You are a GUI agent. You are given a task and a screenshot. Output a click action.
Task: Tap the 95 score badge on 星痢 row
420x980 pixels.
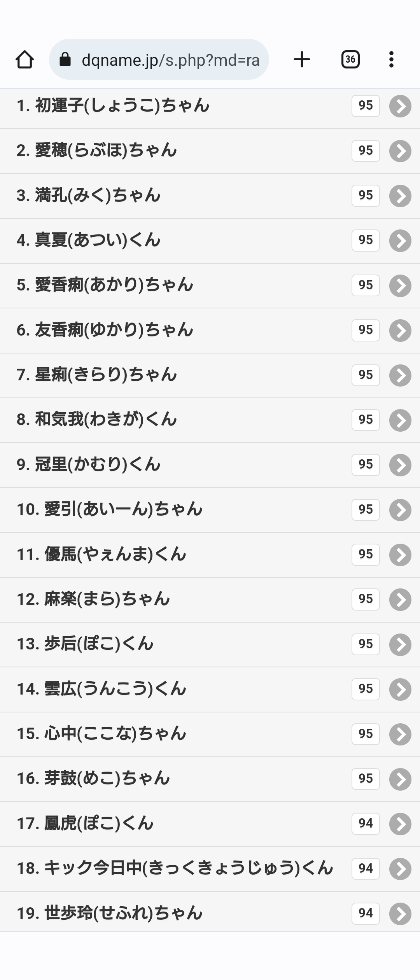point(366,375)
